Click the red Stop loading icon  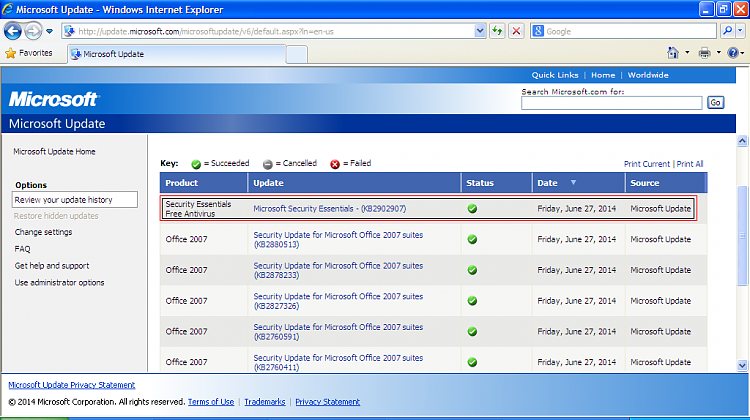(516, 32)
